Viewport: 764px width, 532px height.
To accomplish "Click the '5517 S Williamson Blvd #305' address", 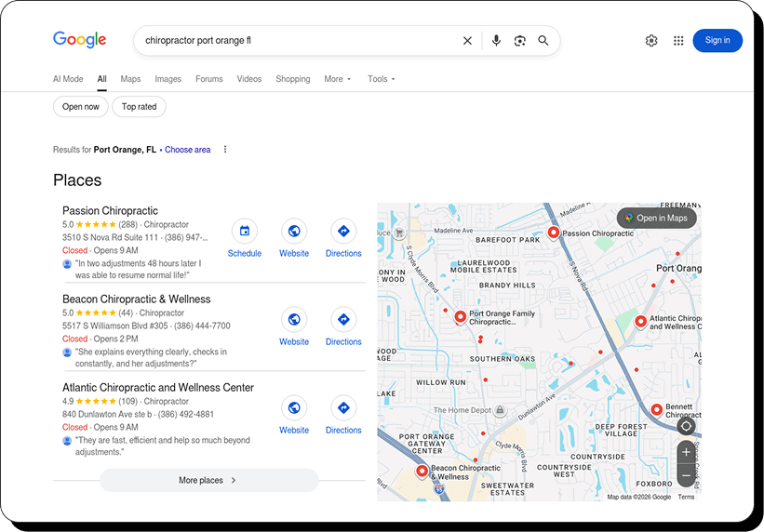I will (115, 326).
